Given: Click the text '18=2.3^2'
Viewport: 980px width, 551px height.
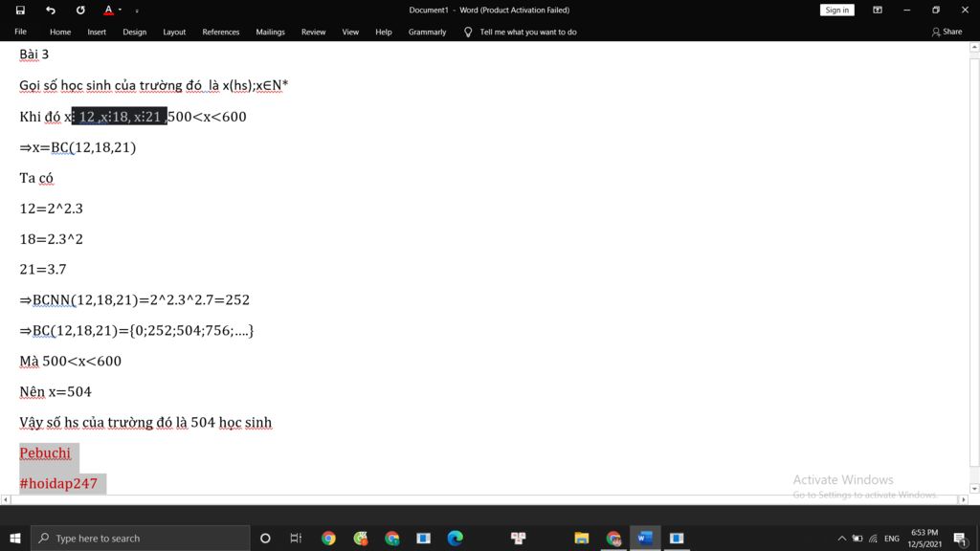Looking at the screenshot, I should (x=52, y=239).
